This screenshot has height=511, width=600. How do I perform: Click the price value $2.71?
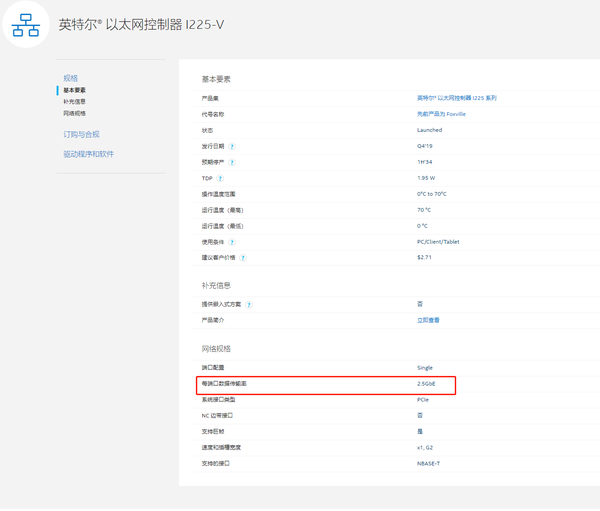[x=424, y=258]
